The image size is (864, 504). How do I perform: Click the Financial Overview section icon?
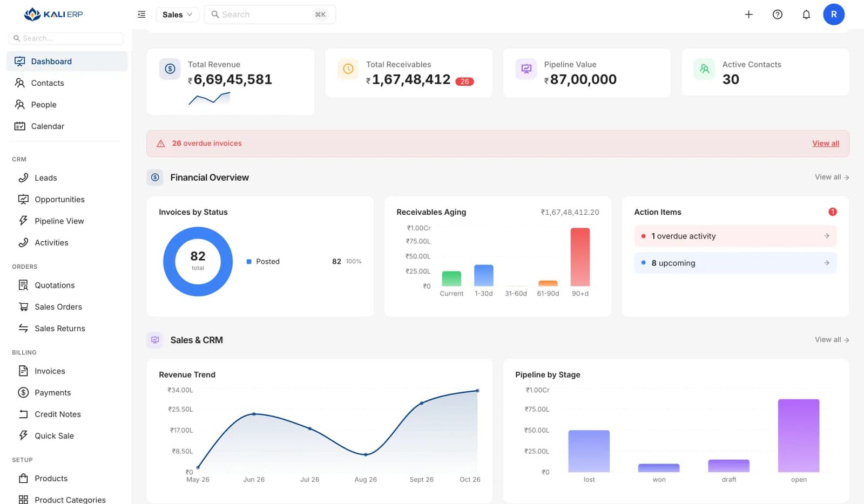click(155, 178)
